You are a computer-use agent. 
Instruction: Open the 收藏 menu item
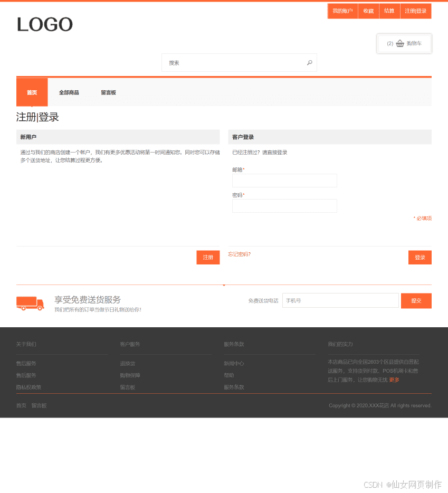[x=368, y=11]
